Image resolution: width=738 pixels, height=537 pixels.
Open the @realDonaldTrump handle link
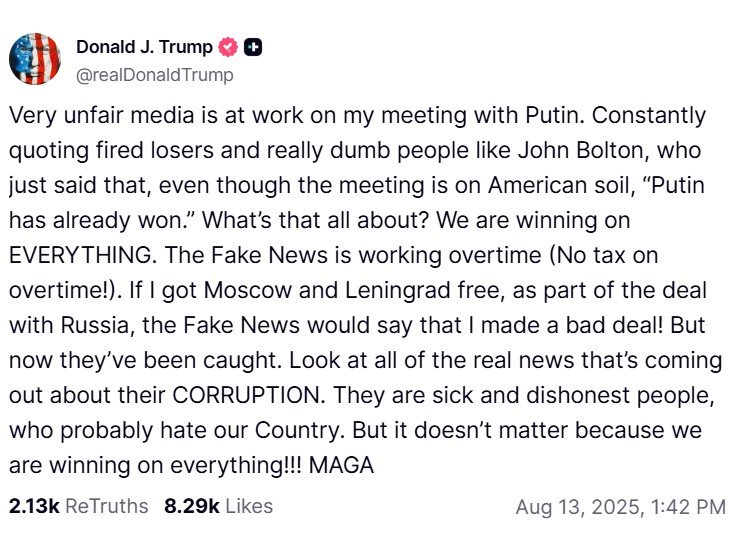(154, 75)
